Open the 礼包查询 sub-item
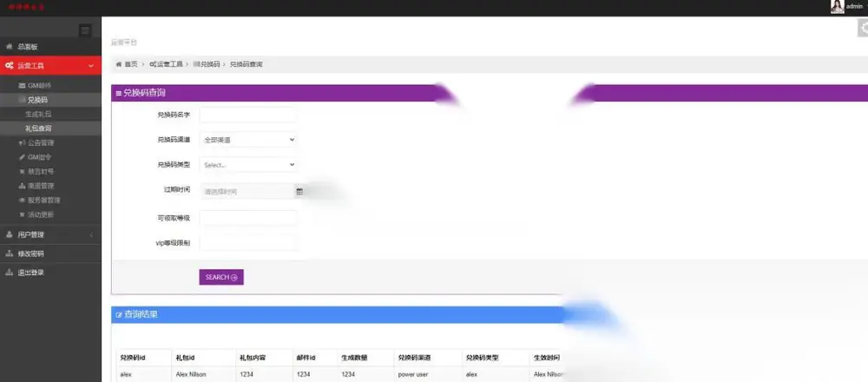This screenshot has width=868, height=382. click(50, 128)
